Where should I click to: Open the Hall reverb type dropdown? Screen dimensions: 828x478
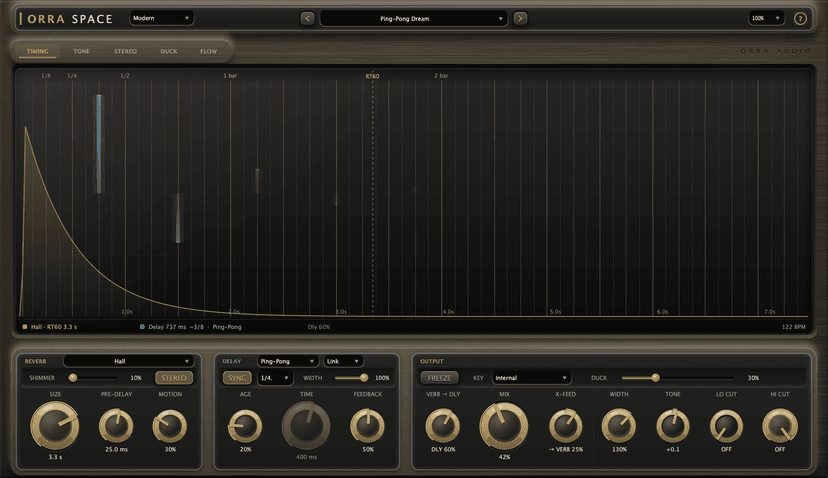(128, 361)
